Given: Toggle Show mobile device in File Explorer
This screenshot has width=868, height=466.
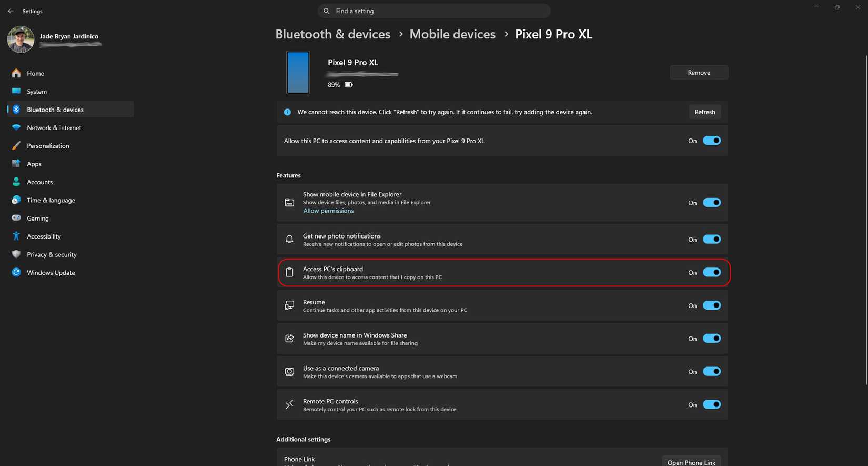Looking at the screenshot, I should [712, 203].
